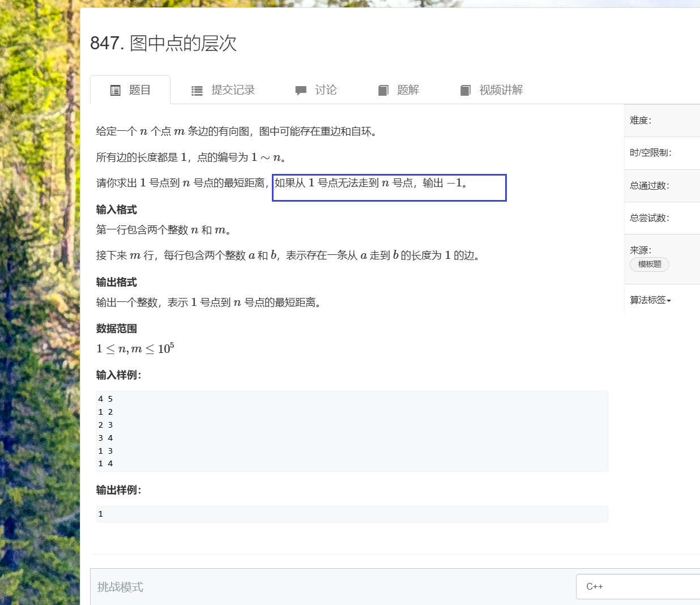700x605 pixels.
Task: Expand the 算法标签 dropdown
Action: click(651, 300)
